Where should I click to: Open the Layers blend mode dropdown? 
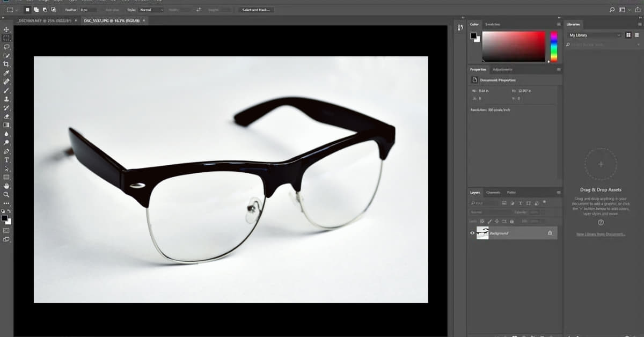pos(489,212)
